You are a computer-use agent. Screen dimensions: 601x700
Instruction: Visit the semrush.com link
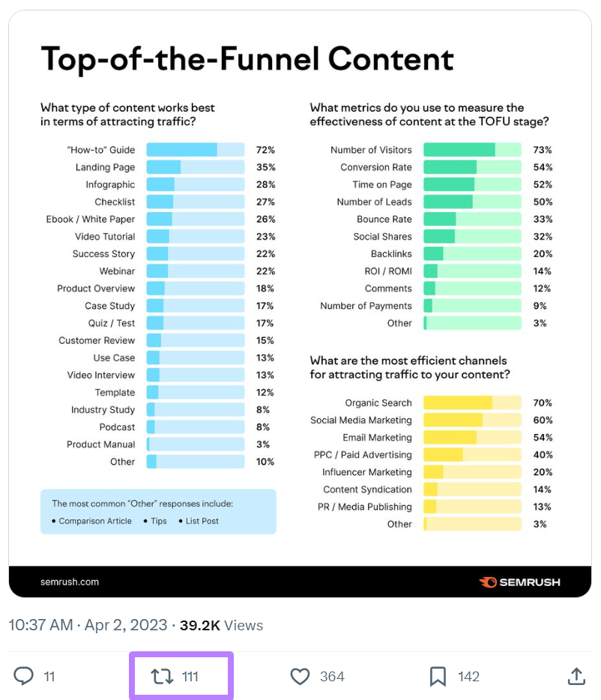69,582
